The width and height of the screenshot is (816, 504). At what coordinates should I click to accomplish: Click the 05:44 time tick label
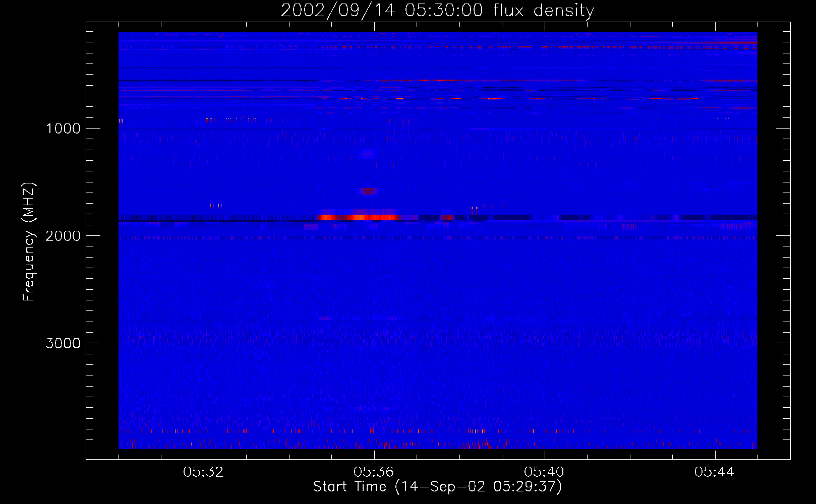click(x=715, y=472)
